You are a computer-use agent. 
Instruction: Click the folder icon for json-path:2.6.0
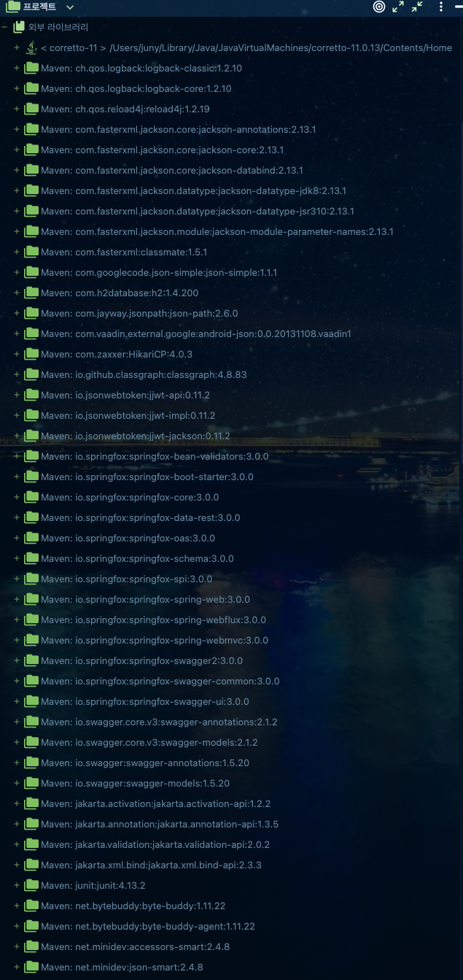[31, 313]
